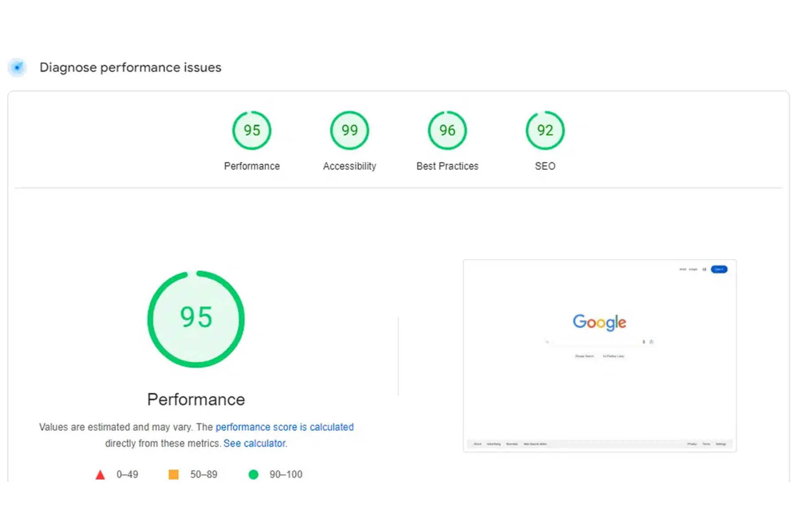Image resolution: width=798 pixels, height=532 pixels.
Task: Select the Accessibility label under the 99 gauge
Action: (x=349, y=166)
